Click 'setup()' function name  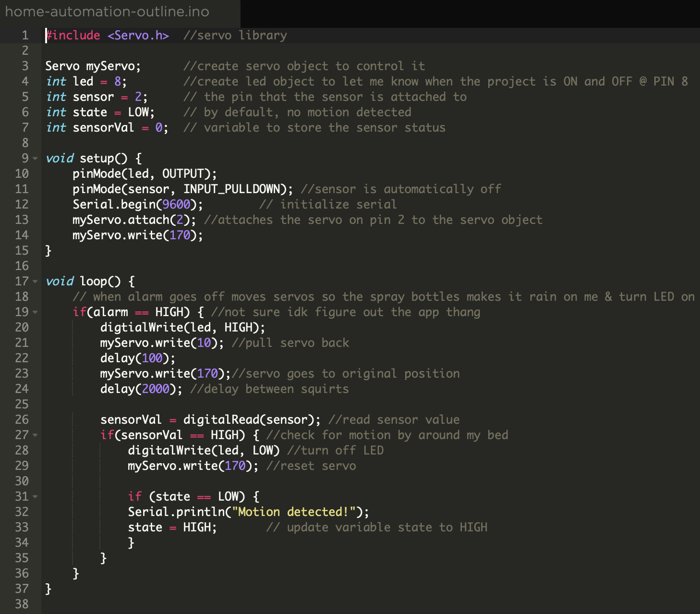point(104,159)
